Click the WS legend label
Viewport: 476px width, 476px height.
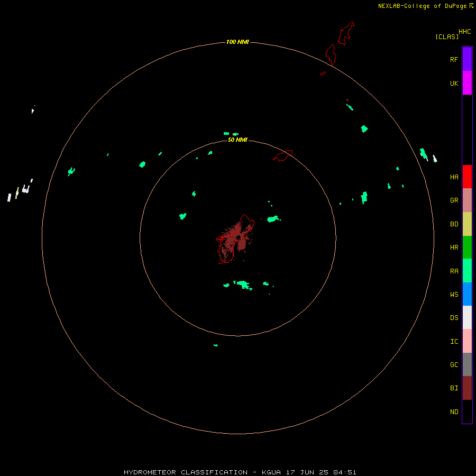pyautogui.click(x=454, y=294)
